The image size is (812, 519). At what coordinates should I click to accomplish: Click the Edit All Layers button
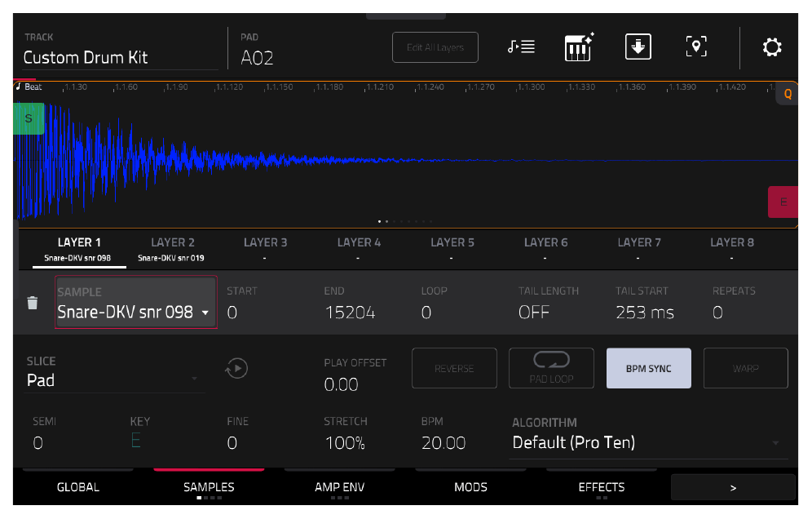point(435,47)
